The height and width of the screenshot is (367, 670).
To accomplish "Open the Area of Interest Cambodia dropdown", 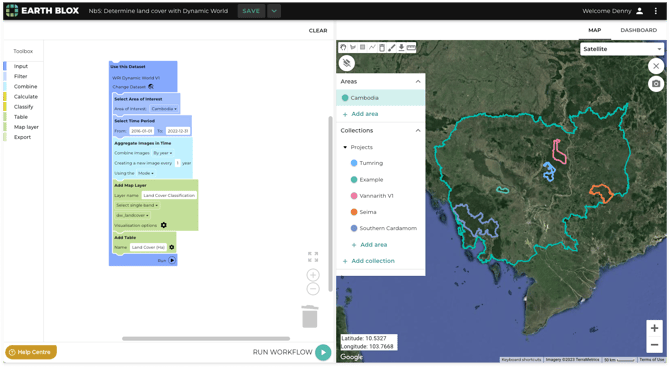I will tap(164, 109).
